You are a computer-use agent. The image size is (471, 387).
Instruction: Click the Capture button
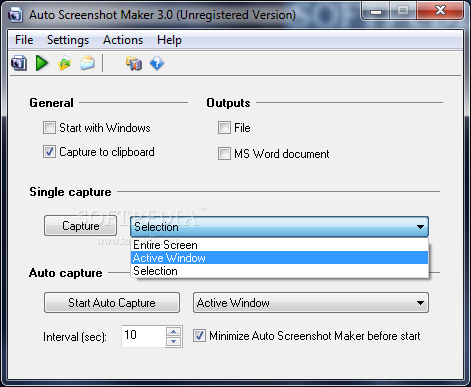click(81, 226)
